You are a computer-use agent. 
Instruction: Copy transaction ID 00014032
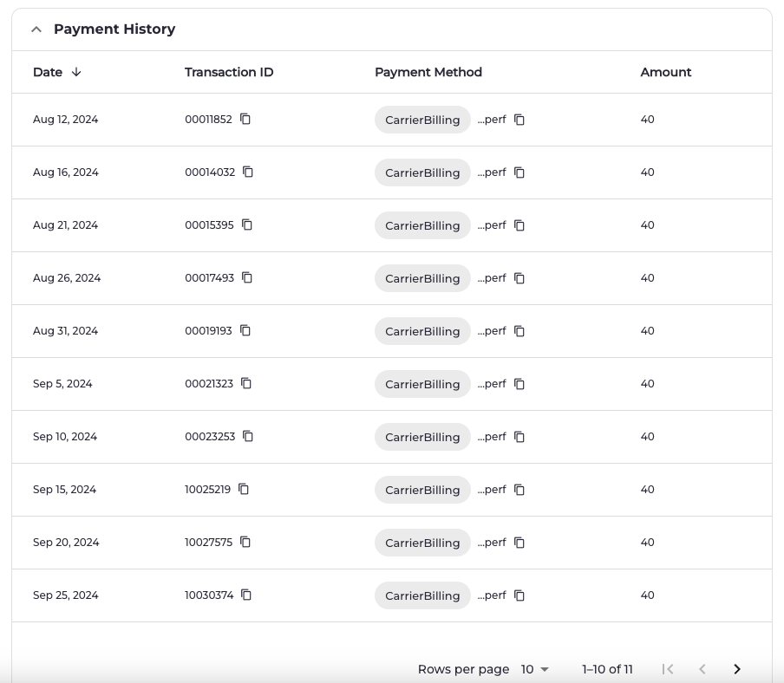(x=248, y=172)
